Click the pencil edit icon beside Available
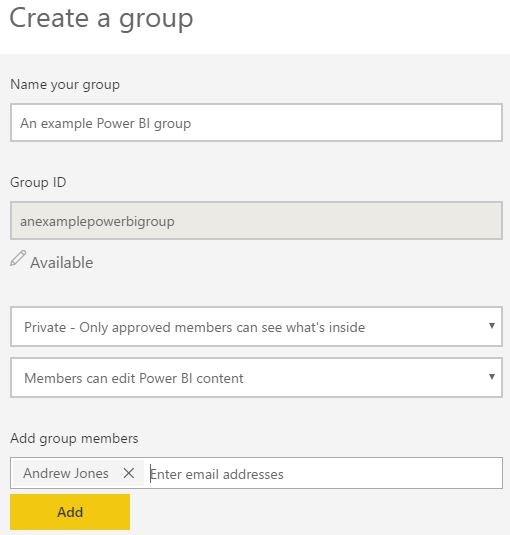This screenshot has height=535, width=510. click(x=18, y=258)
